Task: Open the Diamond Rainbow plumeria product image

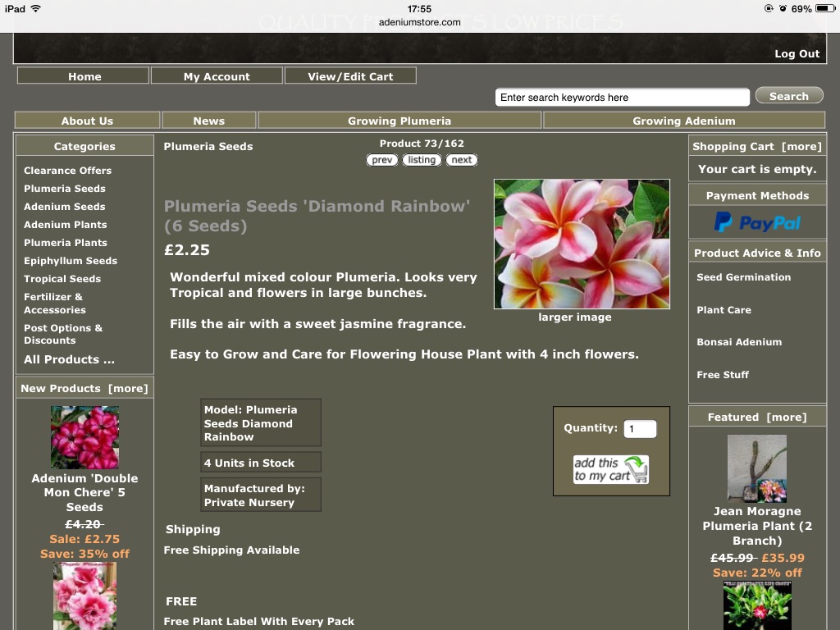Action: point(582,244)
